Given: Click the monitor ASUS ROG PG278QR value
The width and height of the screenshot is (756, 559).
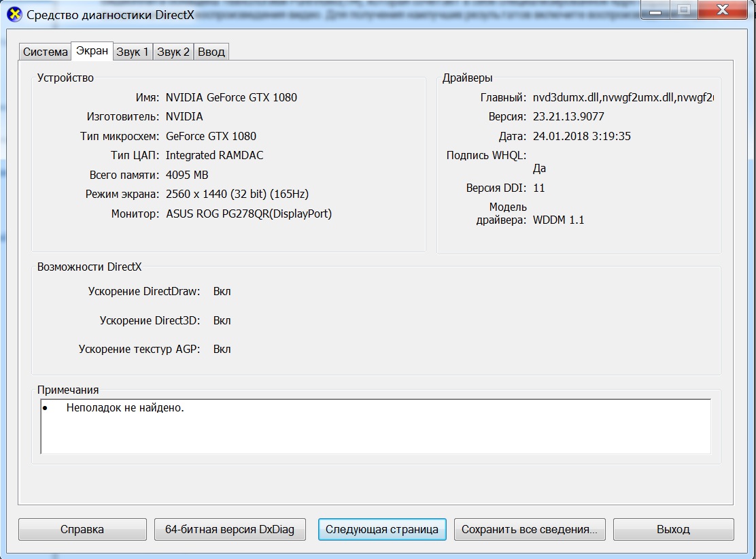Looking at the screenshot, I should click(x=249, y=214).
